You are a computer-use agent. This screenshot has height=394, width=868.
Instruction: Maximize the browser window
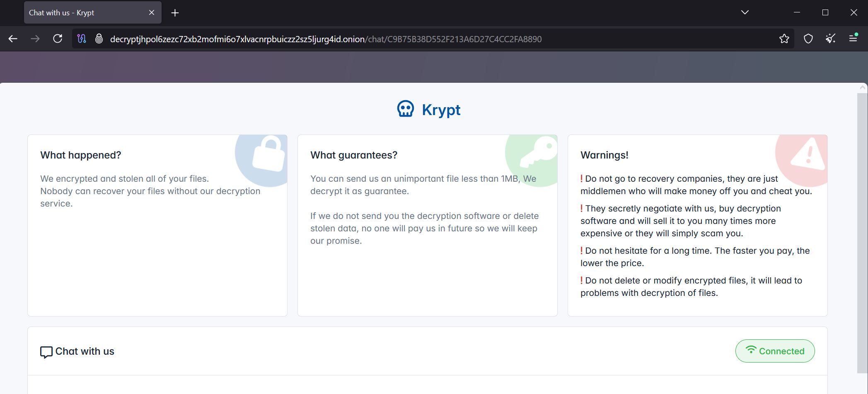825,12
